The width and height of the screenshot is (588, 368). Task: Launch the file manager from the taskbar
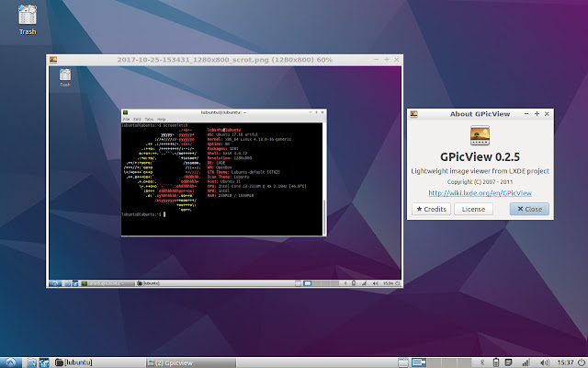click(x=32, y=362)
